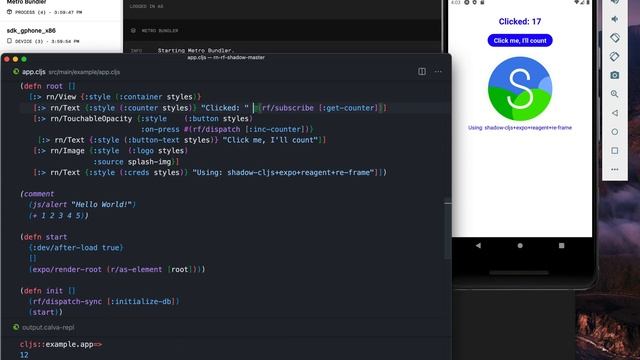Screen dimensions: 640x360
Task: Click the "Using: shadow-cljs+expo+reagent+re-frame" credits text in app
Action: point(520,128)
